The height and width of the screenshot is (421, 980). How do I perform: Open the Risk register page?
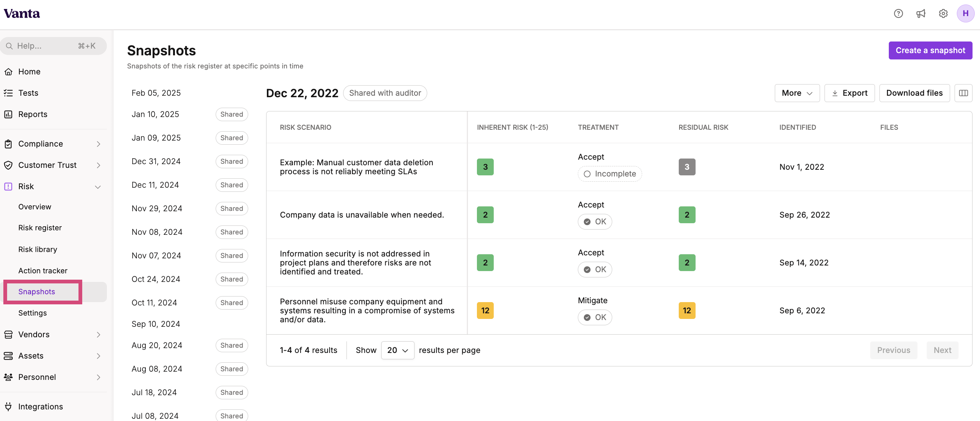40,228
